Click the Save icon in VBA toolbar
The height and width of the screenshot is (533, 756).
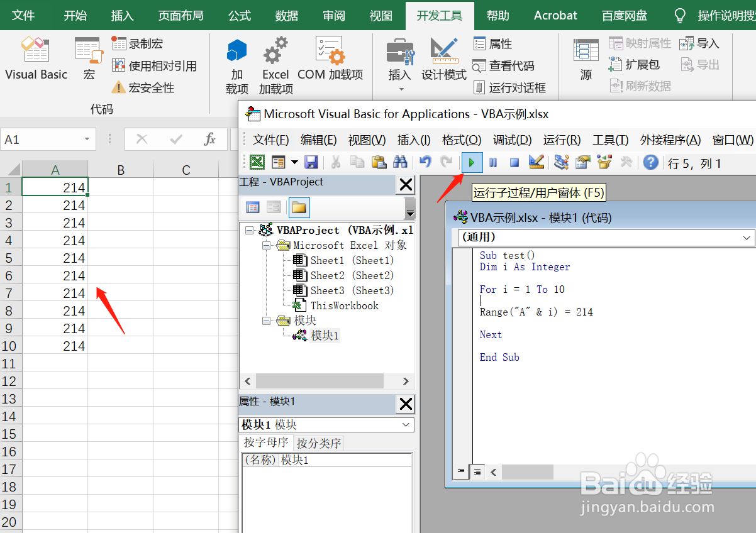click(311, 163)
